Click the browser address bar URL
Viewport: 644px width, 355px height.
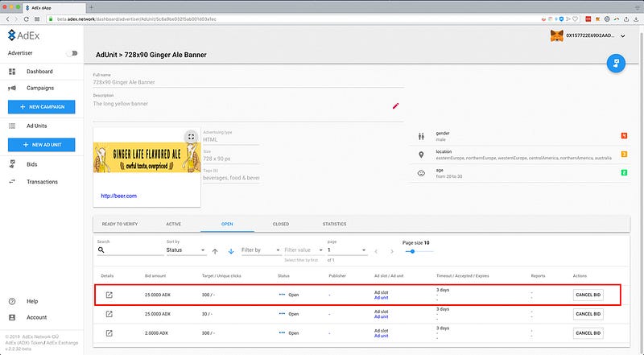(x=136, y=19)
